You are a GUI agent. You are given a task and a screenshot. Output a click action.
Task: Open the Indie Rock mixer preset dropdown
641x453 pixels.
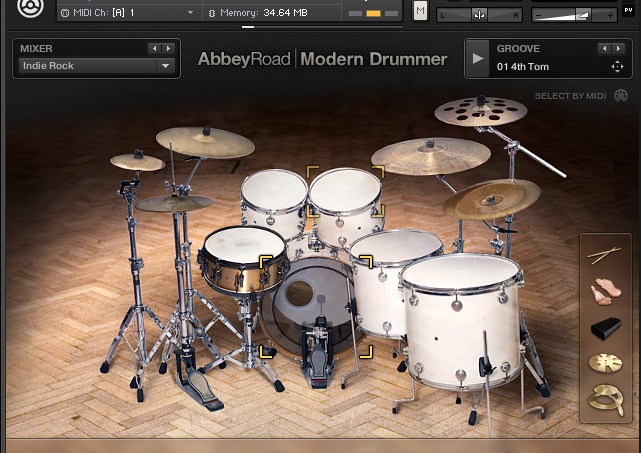(x=97, y=66)
